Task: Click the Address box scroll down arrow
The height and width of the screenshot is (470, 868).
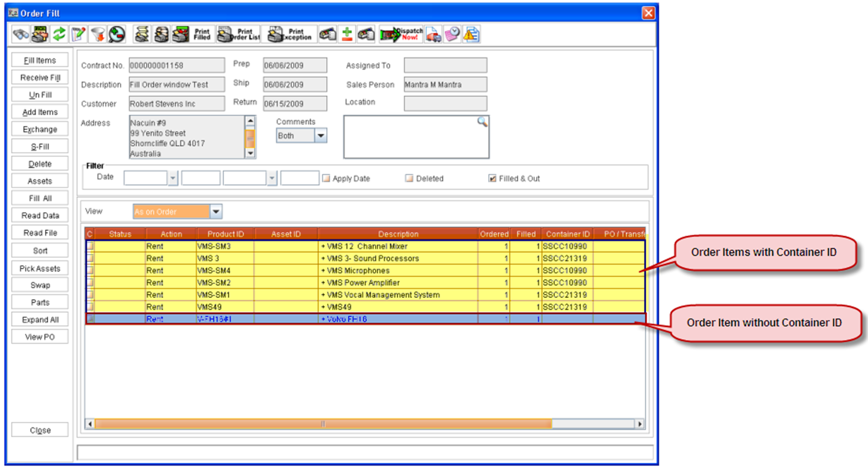Action: 250,153
